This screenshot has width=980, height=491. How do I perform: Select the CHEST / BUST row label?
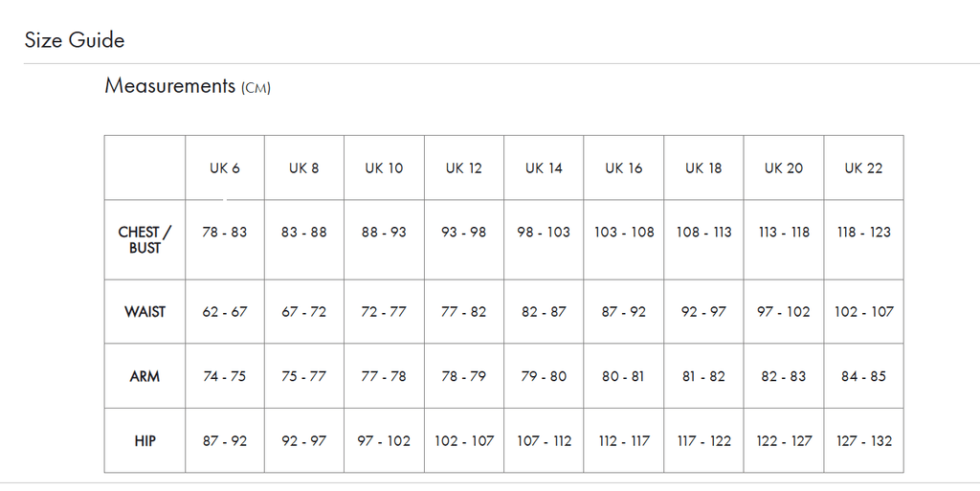point(145,240)
